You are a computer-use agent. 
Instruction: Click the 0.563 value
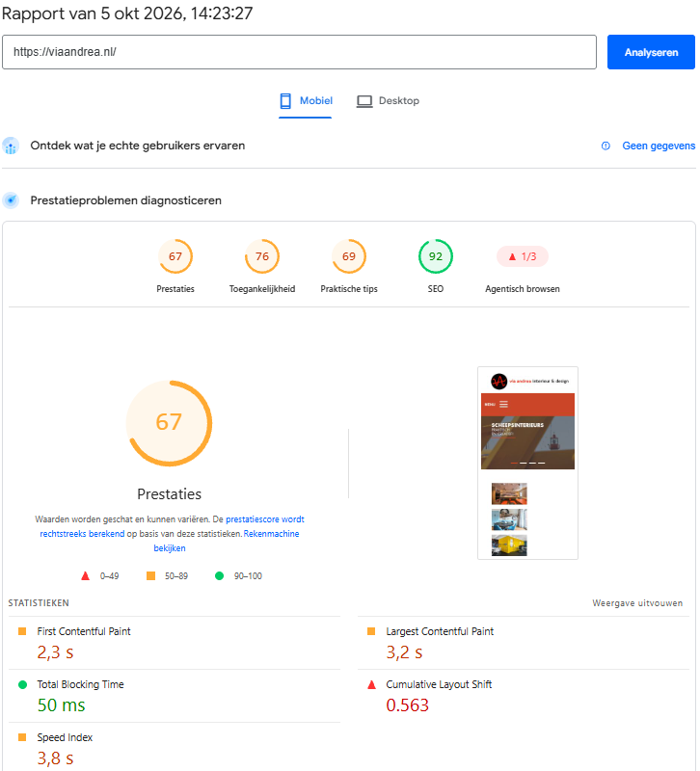[407, 705]
